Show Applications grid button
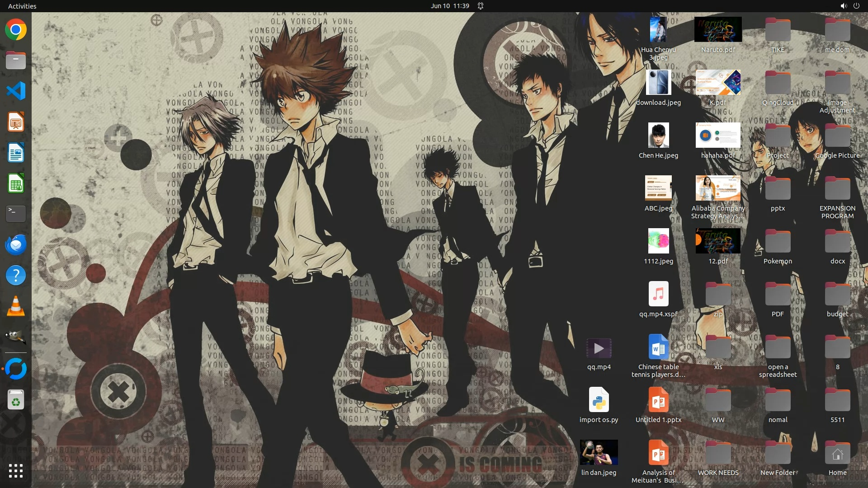This screenshot has height=488, width=868. coord(16,471)
